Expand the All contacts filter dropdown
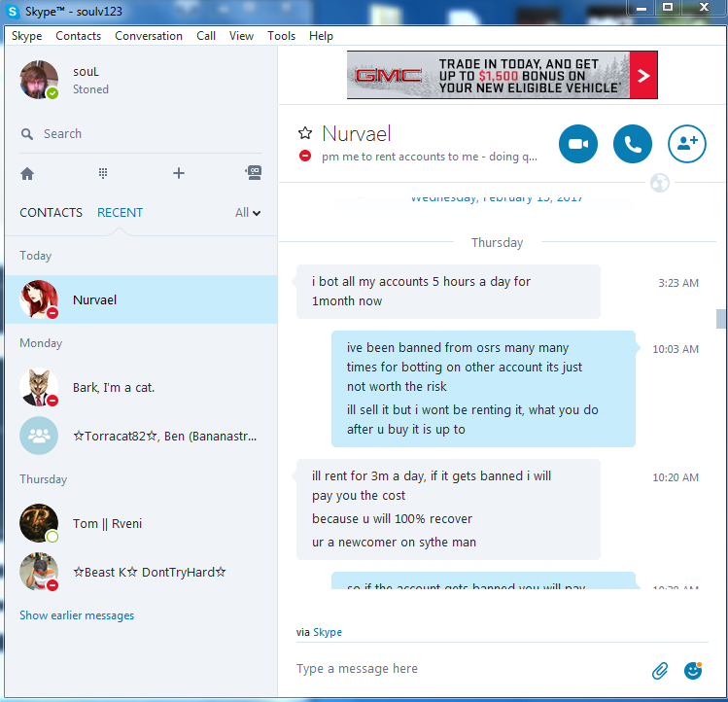Screen dimensions: 728x702 click(x=248, y=213)
